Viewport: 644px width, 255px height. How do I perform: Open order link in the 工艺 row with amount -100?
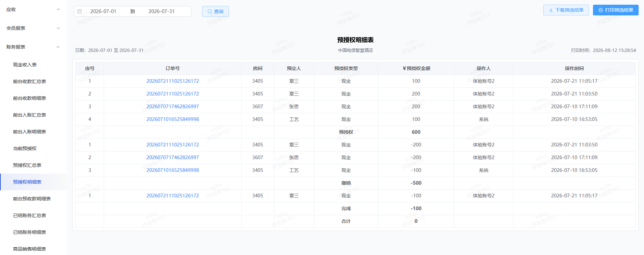coord(172,170)
